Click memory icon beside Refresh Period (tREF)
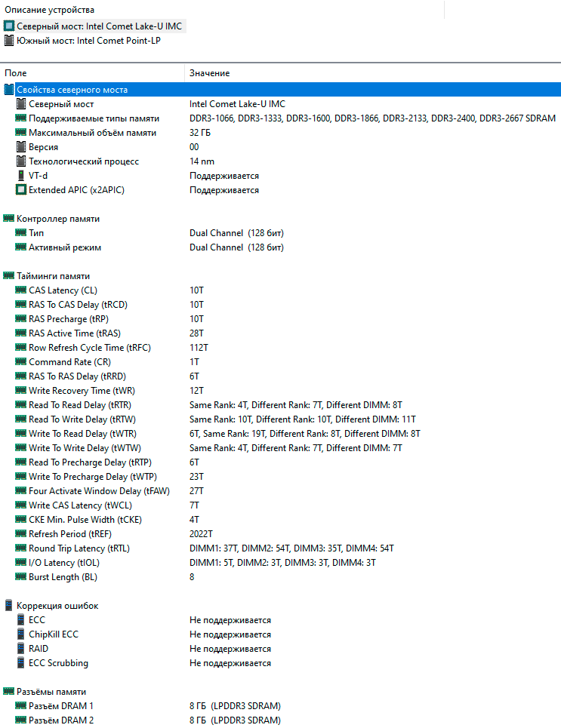 coord(20,534)
